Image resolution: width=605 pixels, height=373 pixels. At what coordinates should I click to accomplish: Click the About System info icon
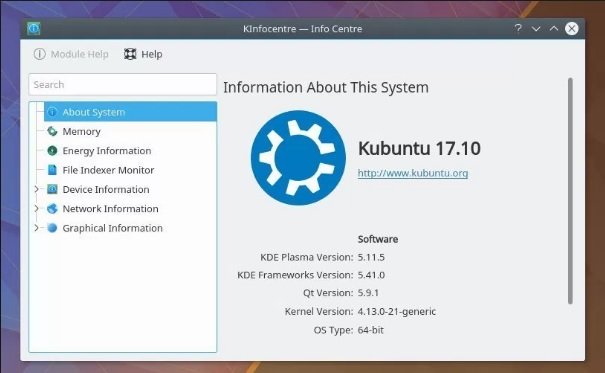pos(52,112)
